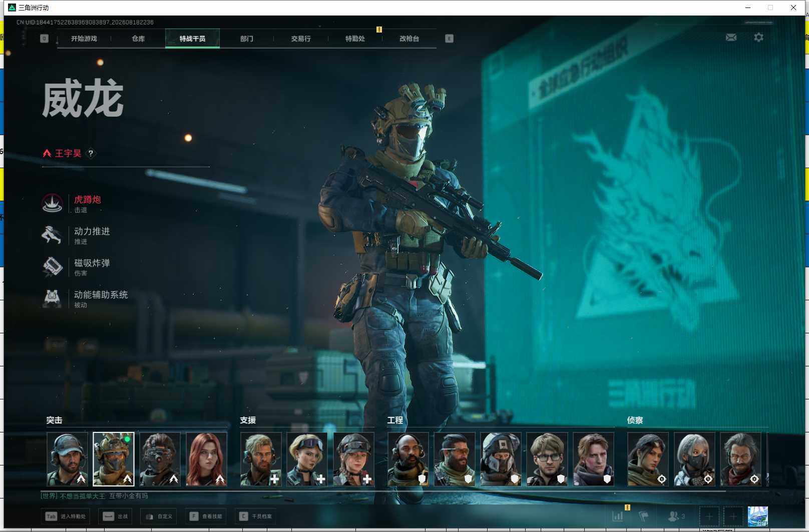Viewport: 809px width, 532px height.
Task: Open the 部门 tab
Action: point(246,39)
